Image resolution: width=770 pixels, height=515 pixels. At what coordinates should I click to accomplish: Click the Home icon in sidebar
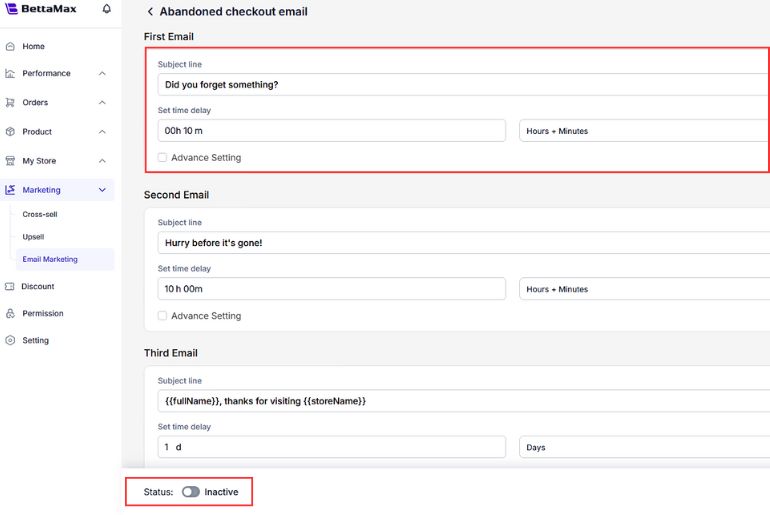click(10, 46)
